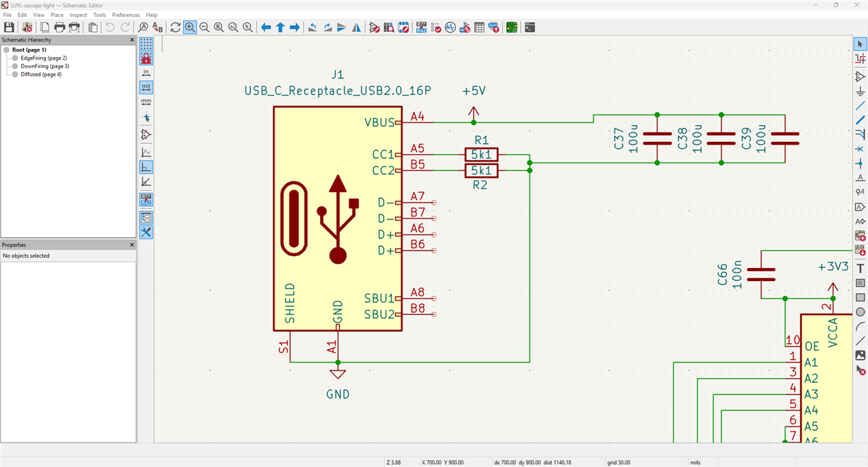Switch units to millimeters
This screenshot has height=467, width=868.
[x=146, y=102]
